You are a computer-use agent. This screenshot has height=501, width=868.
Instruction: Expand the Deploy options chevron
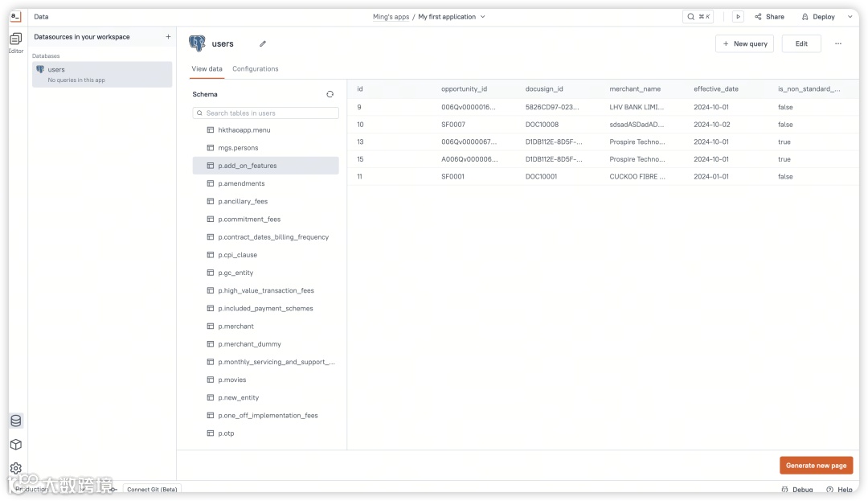coord(850,17)
